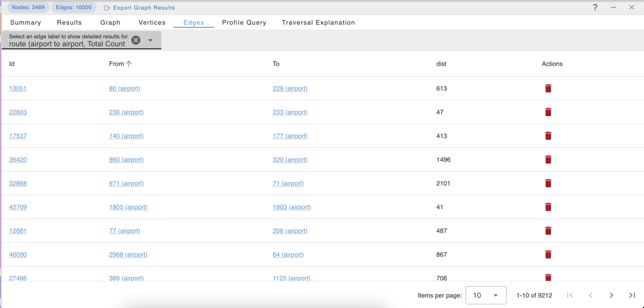Click Export Graph Results
The image size is (644, 308).
(x=139, y=7)
